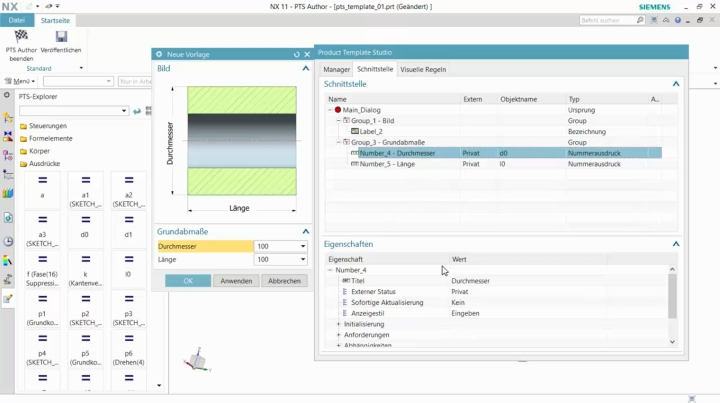Viewport: 720px width, 403px height.
Task: Open the Steuerungen folder
Action: [48, 126]
